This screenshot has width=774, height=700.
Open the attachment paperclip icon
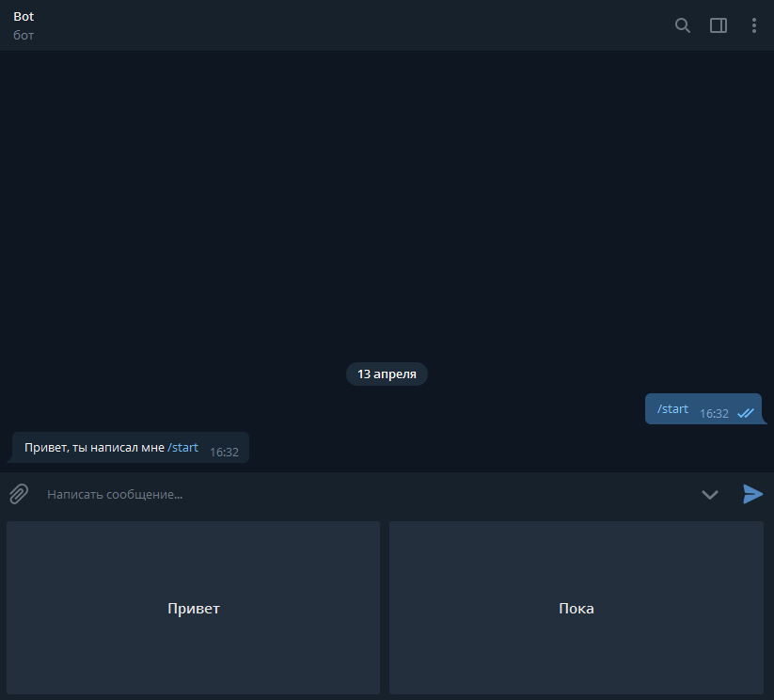17,494
